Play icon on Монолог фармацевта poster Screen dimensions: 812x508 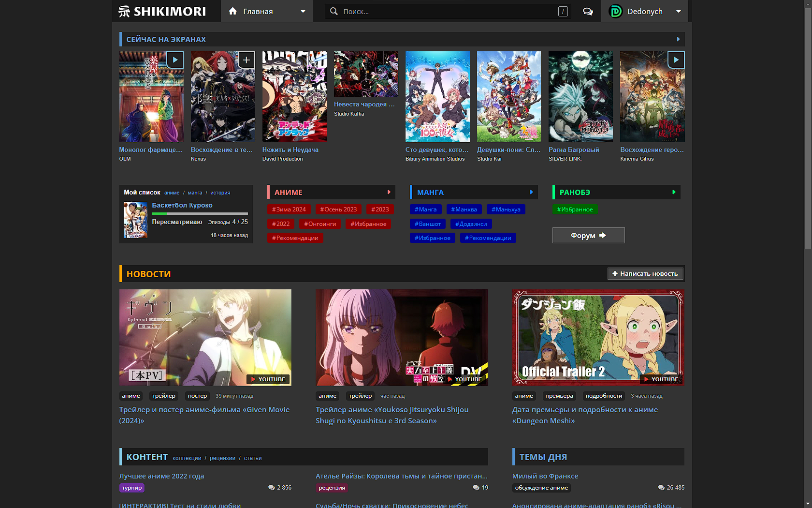click(175, 60)
